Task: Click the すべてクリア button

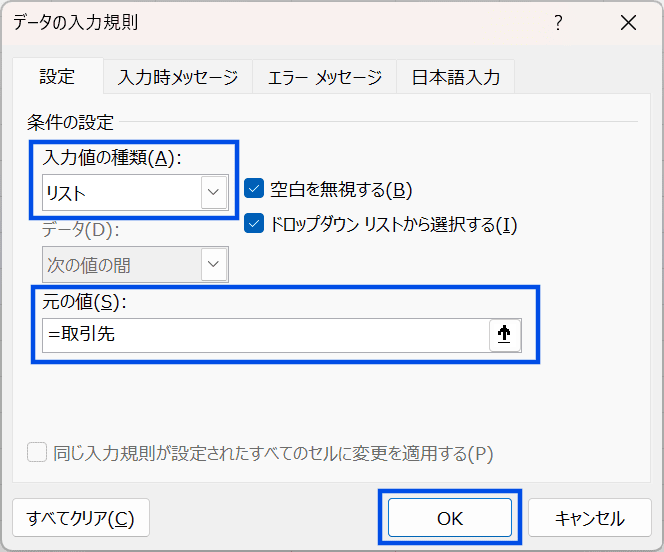Action: 81,518
